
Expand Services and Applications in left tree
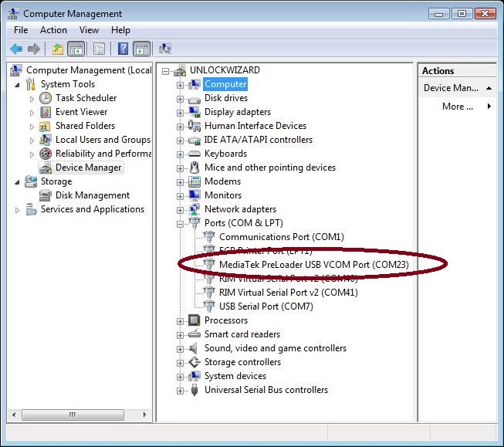[18, 209]
